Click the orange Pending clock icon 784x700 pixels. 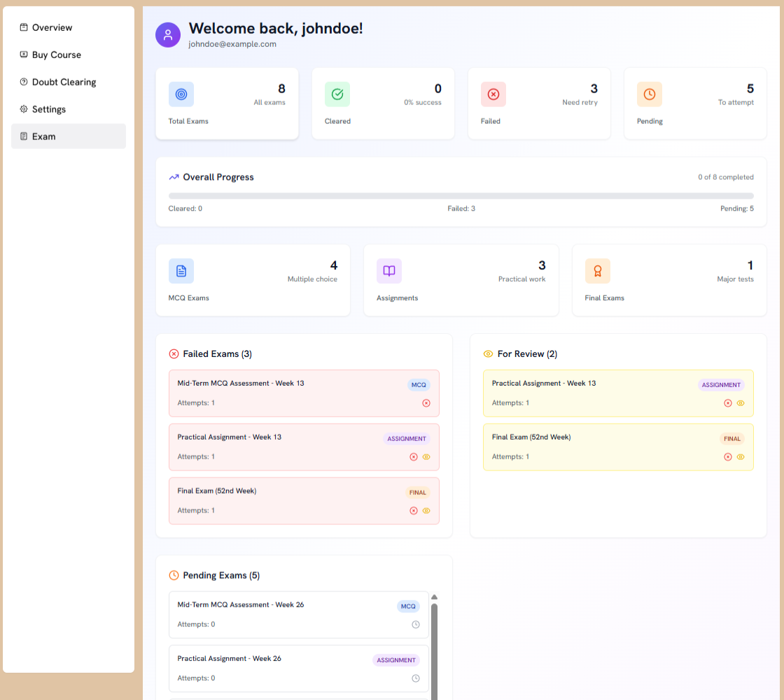(x=650, y=94)
